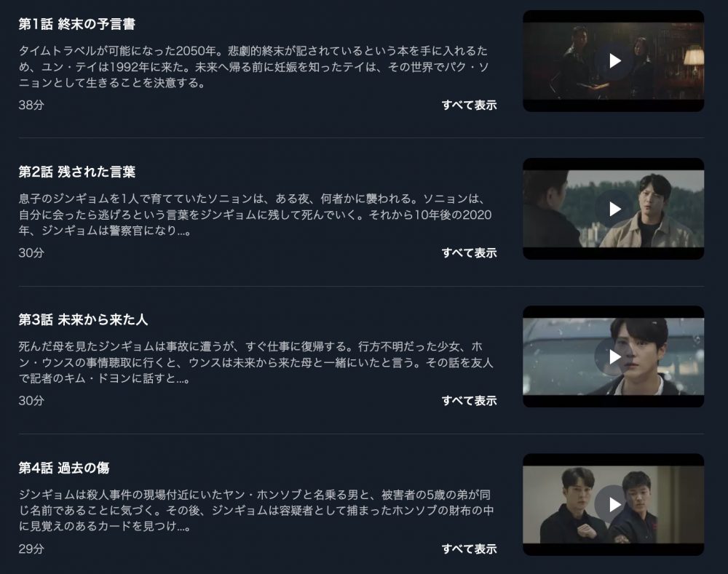728x574 pixels.
Task: Play episode 4 過去の傷 video
Action: point(614,504)
